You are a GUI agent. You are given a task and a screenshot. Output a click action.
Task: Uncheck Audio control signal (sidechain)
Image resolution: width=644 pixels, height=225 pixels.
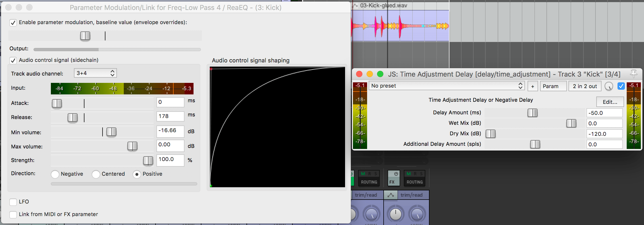coord(13,61)
